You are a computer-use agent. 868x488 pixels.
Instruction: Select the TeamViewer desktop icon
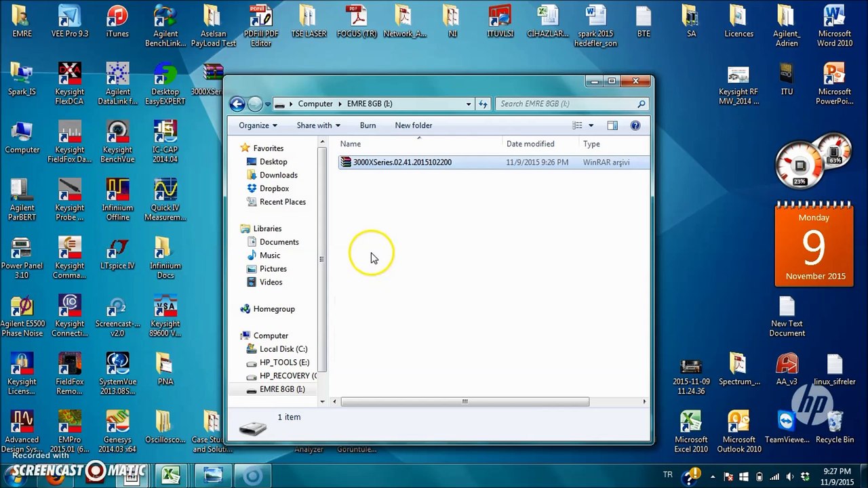(x=787, y=428)
